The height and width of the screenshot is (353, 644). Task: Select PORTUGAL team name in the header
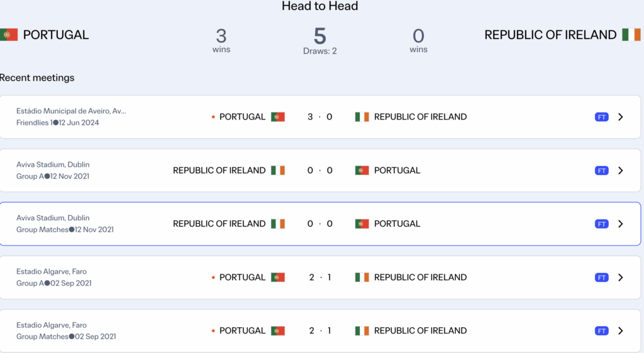point(56,35)
